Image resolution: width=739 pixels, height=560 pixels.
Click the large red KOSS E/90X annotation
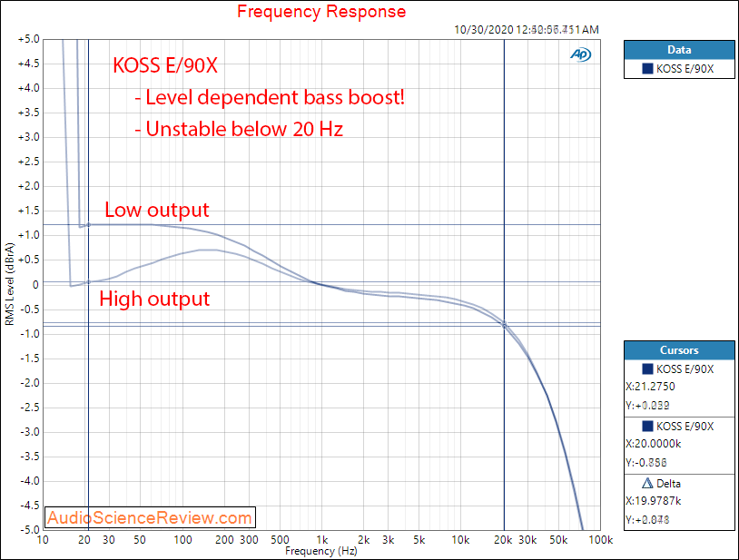[165, 65]
